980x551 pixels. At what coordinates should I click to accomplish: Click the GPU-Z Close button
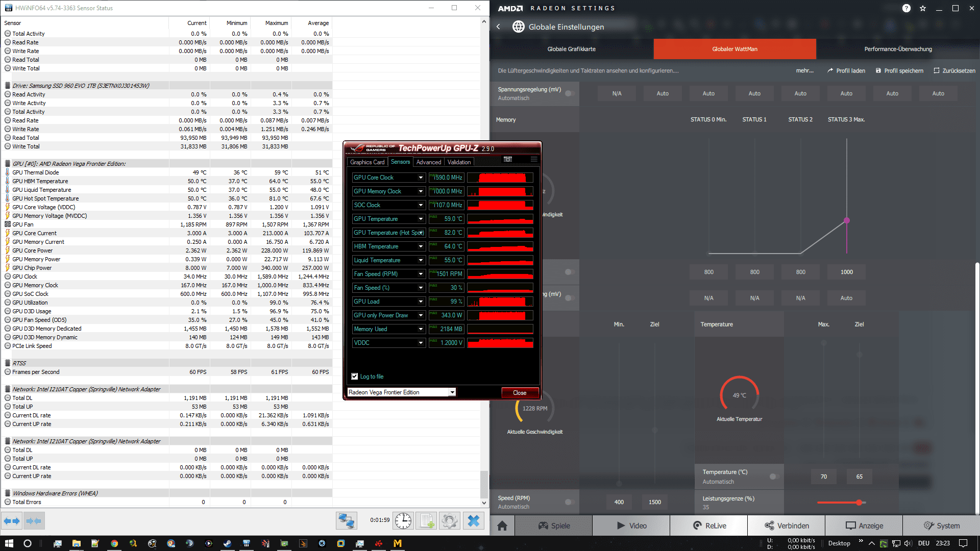coord(520,393)
